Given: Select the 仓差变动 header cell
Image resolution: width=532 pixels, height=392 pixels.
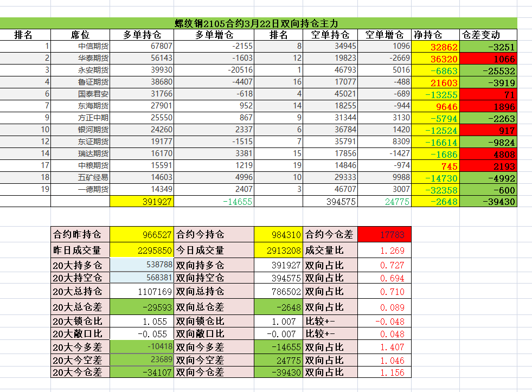Looking at the screenshot, I should coord(488,35).
